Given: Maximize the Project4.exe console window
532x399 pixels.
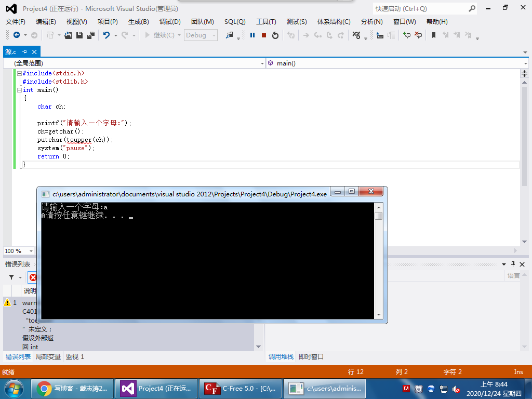Looking at the screenshot, I should pyautogui.click(x=352, y=191).
